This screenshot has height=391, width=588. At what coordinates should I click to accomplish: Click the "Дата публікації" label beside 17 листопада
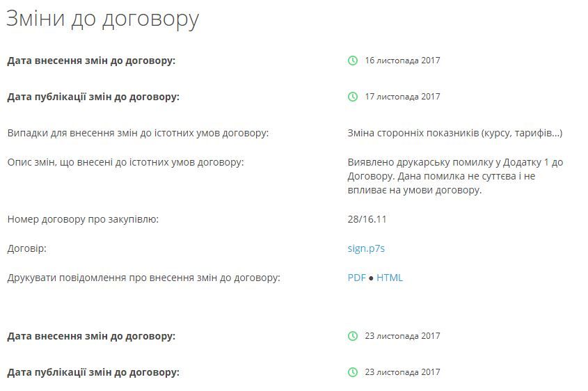(93, 97)
